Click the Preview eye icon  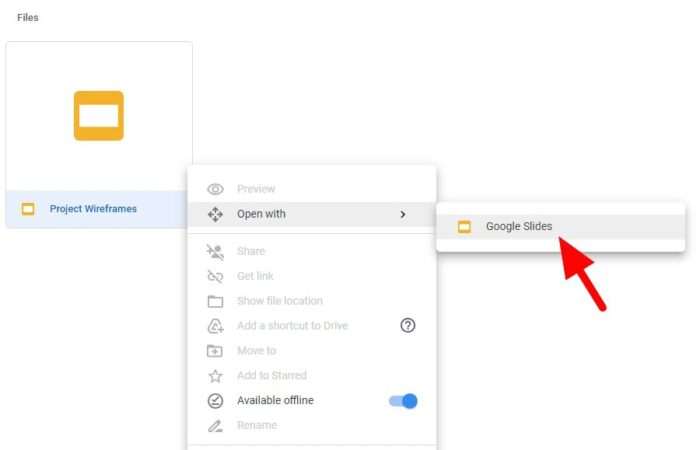[215, 189]
